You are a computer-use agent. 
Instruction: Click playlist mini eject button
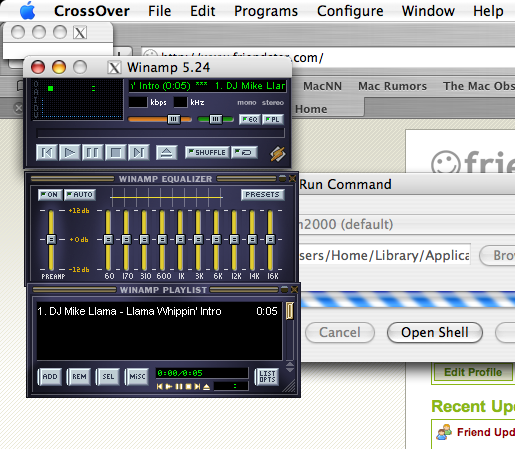pos(207,387)
